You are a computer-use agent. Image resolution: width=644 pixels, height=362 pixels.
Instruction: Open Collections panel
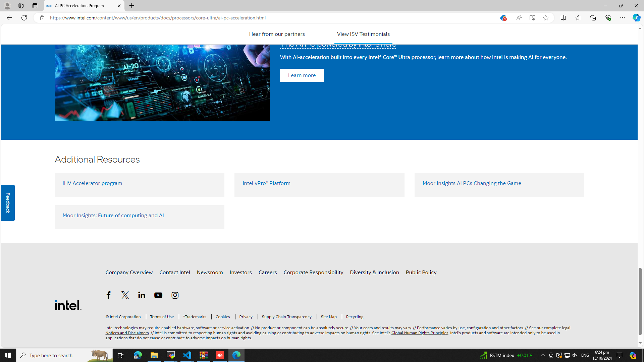pyautogui.click(x=593, y=18)
